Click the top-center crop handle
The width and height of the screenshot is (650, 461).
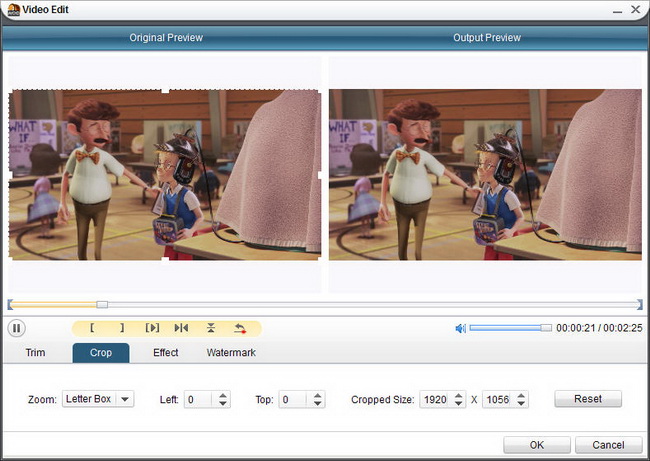click(x=165, y=90)
